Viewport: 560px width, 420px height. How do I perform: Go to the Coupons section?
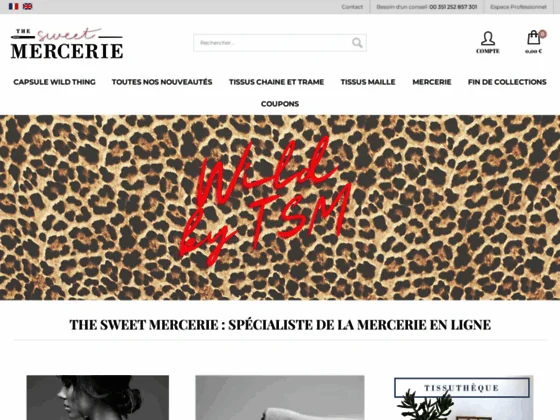[280, 104]
